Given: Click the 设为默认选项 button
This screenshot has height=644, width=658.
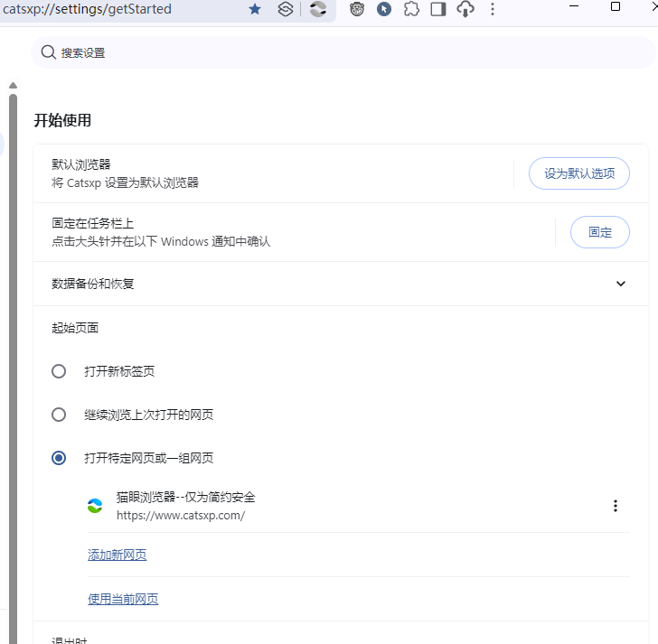Looking at the screenshot, I should [579, 173].
